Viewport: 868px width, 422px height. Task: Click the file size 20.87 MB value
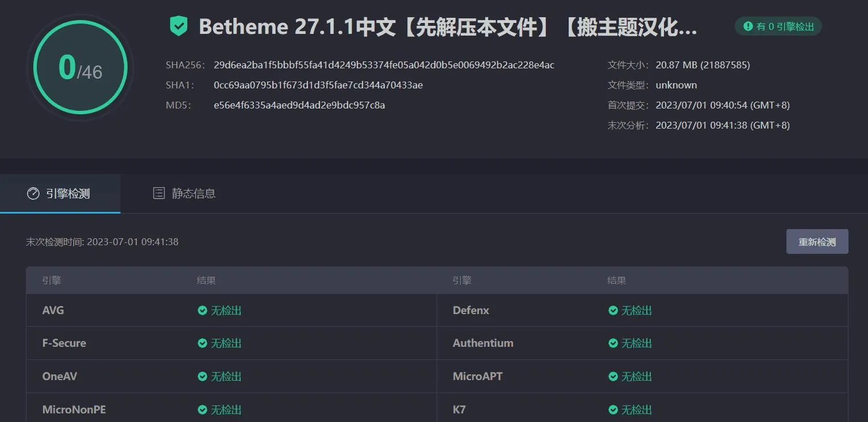(703, 65)
